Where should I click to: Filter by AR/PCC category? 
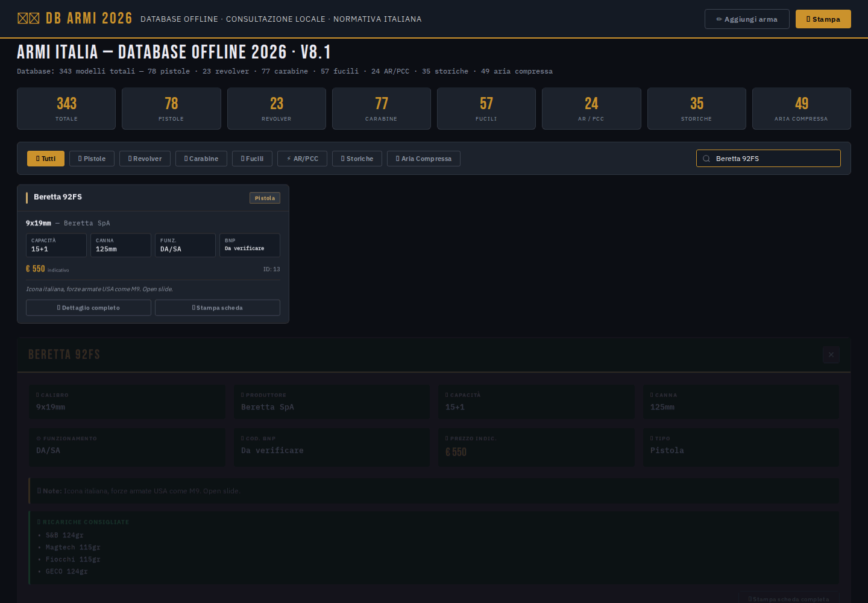pyautogui.click(x=302, y=159)
